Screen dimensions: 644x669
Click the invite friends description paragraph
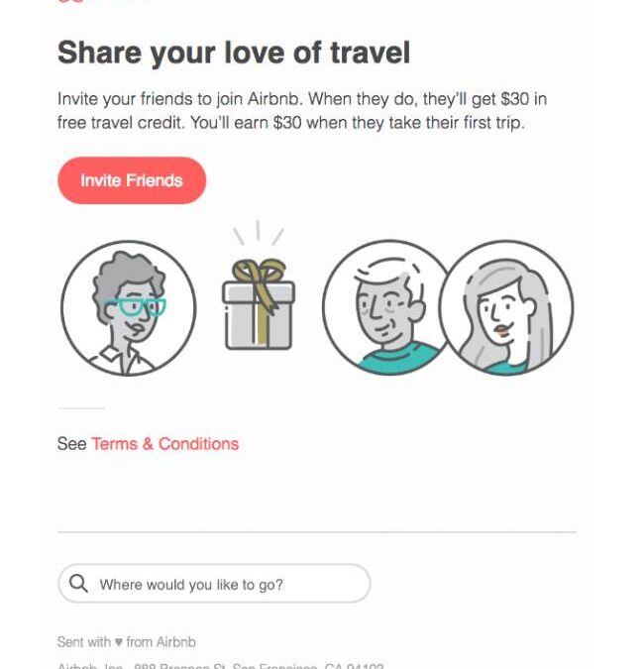pyautogui.click(x=302, y=110)
